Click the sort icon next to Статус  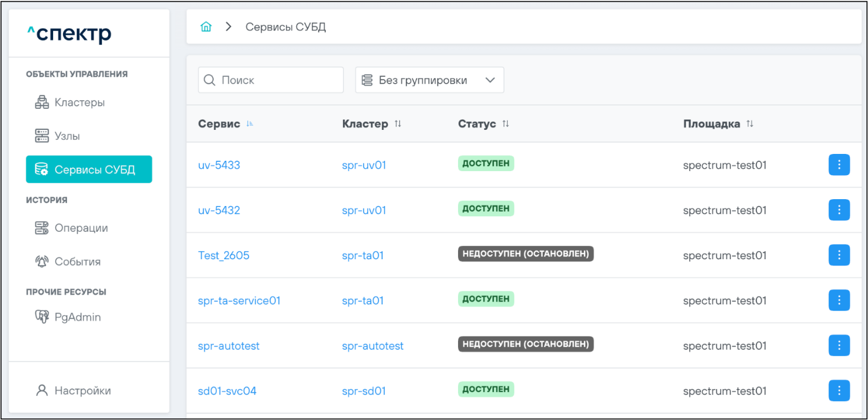tap(505, 124)
